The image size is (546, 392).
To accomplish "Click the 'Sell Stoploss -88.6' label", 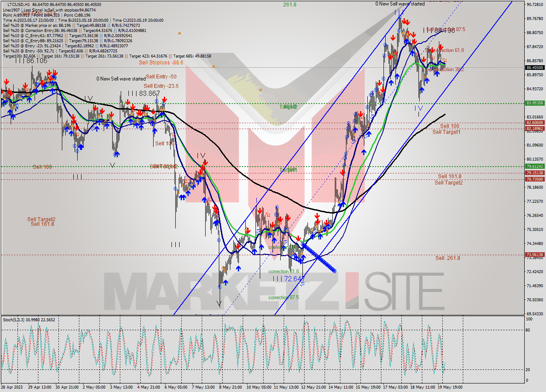I will click(161, 63).
